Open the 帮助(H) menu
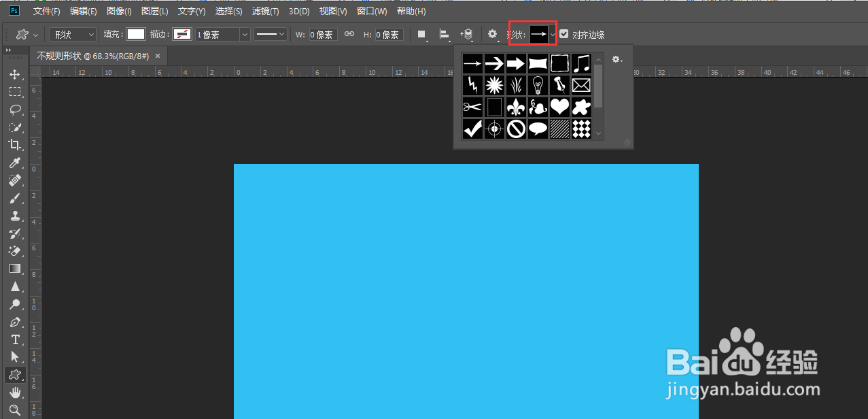This screenshot has height=419, width=868. 411,11
